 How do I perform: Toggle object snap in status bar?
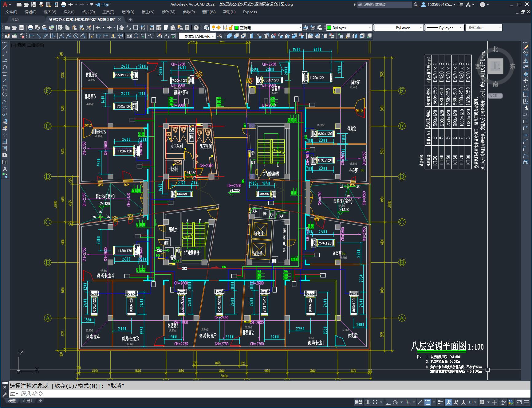428,402
